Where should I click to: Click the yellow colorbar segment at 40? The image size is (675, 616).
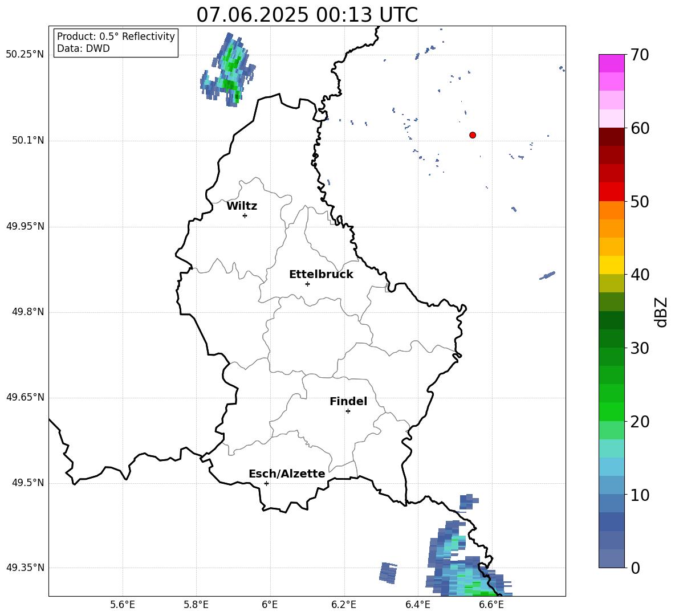click(612, 265)
